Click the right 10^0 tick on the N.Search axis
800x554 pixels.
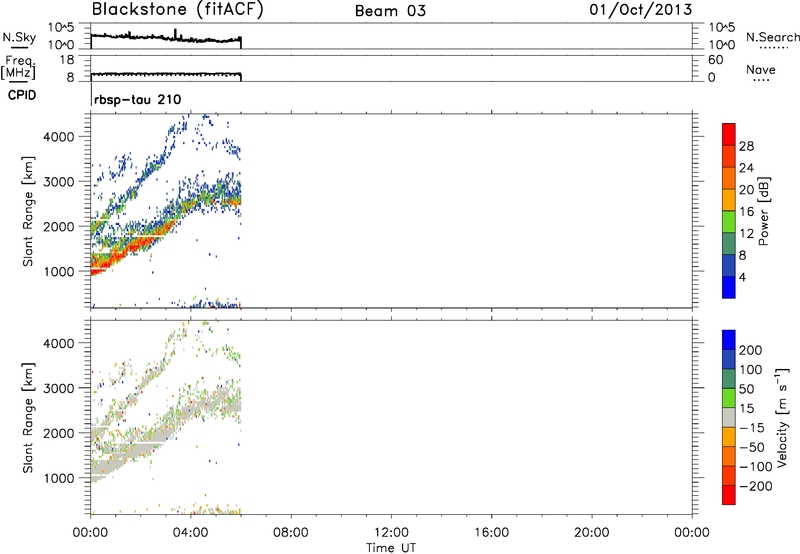point(721,45)
